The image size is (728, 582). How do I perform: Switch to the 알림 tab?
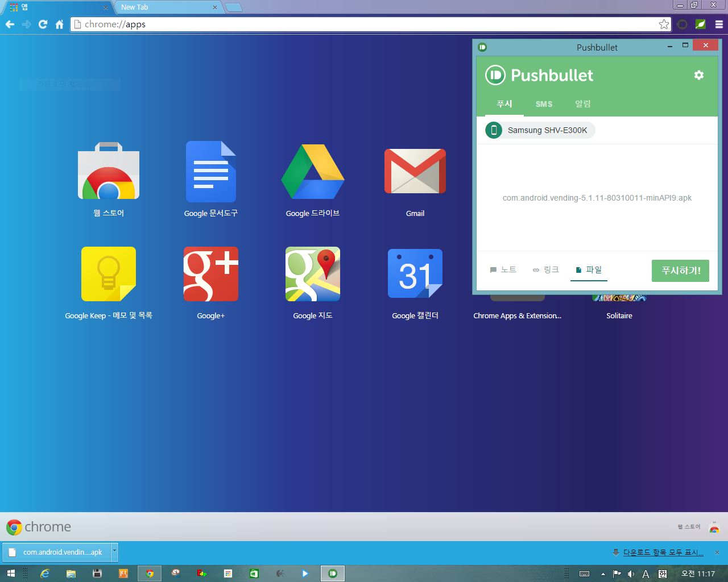coord(582,104)
